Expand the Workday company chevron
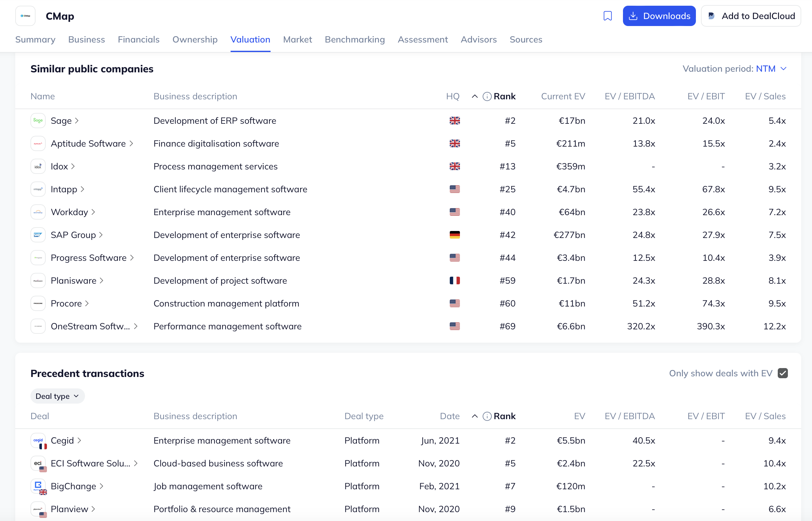 pyautogui.click(x=93, y=212)
